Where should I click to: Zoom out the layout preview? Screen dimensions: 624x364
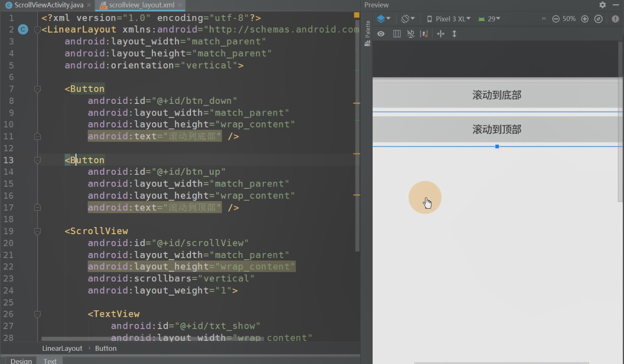pos(555,19)
